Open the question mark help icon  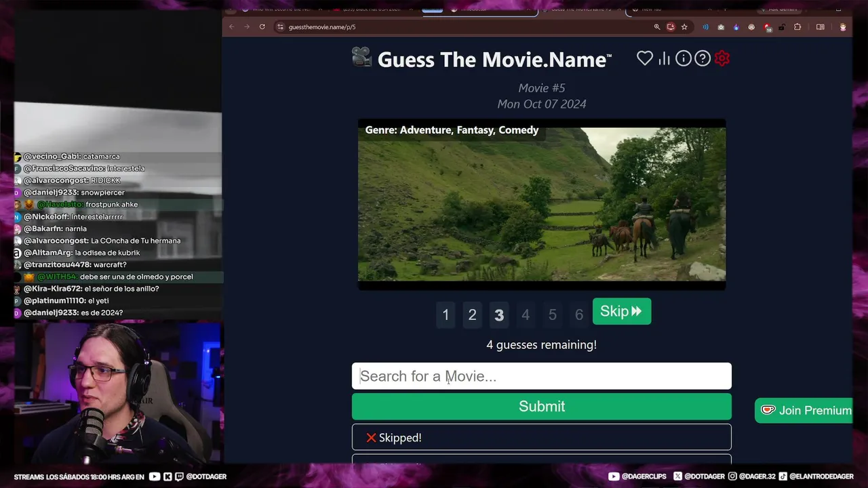click(x=703, y=59)
